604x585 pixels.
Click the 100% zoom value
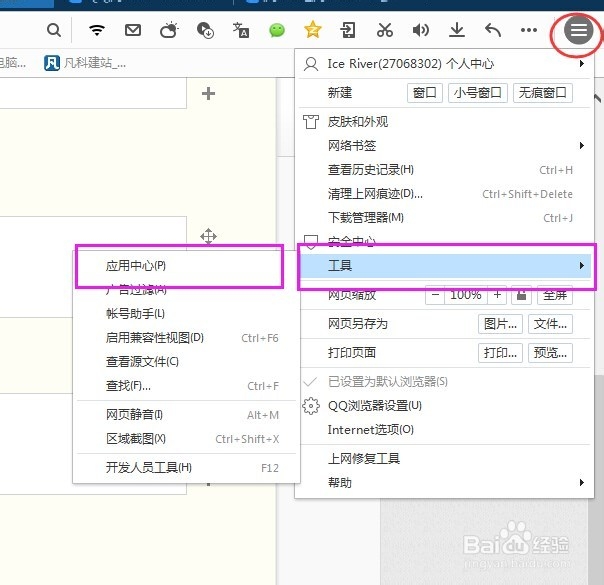466,295
